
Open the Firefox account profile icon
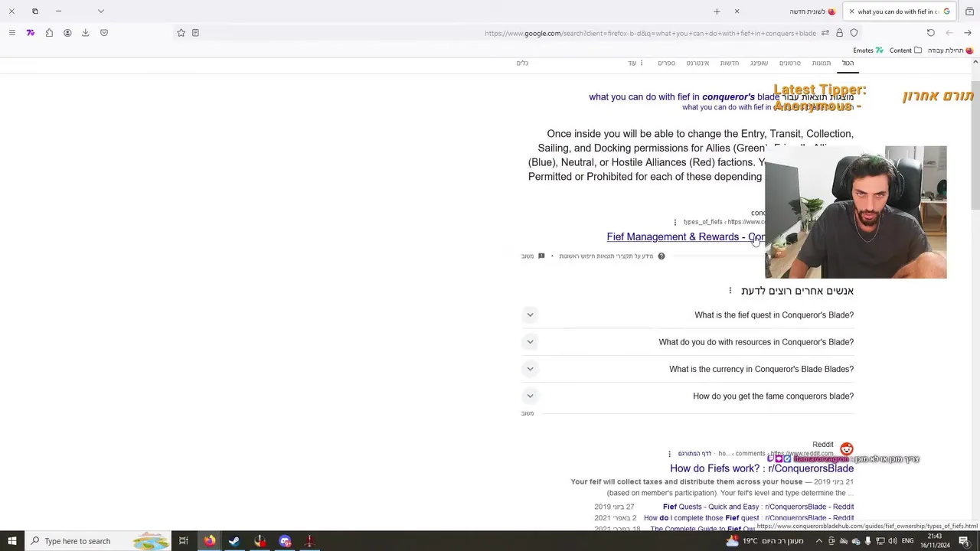tap(67, 33)
